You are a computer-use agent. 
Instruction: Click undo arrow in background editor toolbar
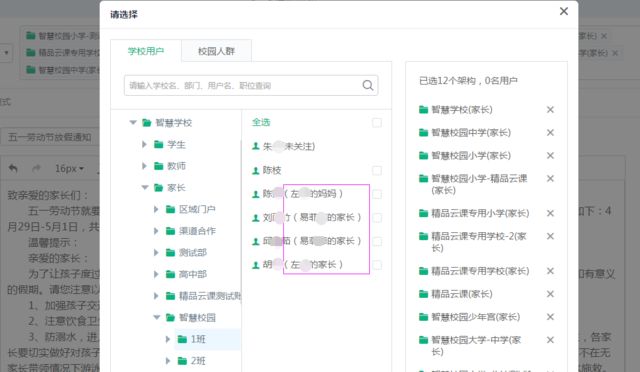coord(13,168)
